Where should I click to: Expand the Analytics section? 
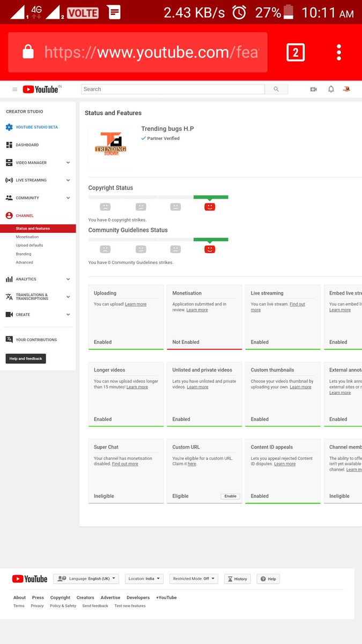68,279
